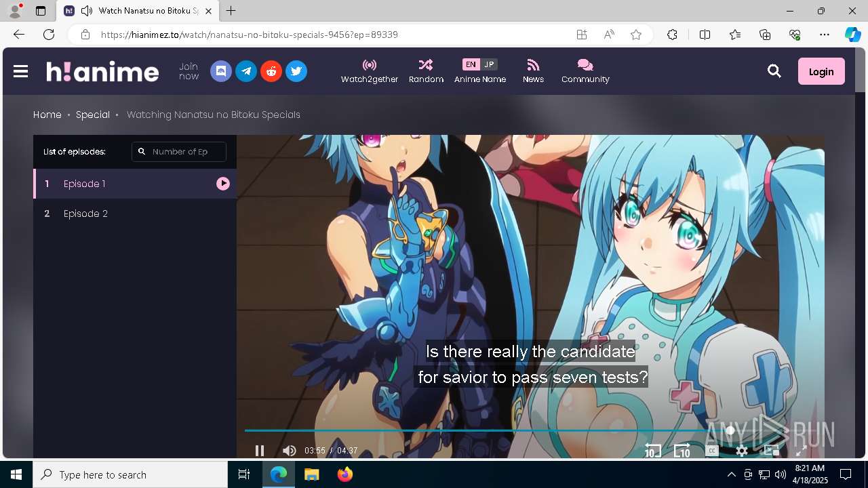This screenshot has width=868, height=488.
Task: Click the taskbar search box
Action: coord(130,474)
